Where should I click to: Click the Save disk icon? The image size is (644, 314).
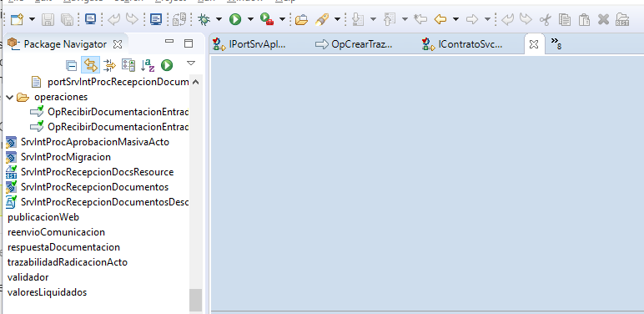click(48, 19)
